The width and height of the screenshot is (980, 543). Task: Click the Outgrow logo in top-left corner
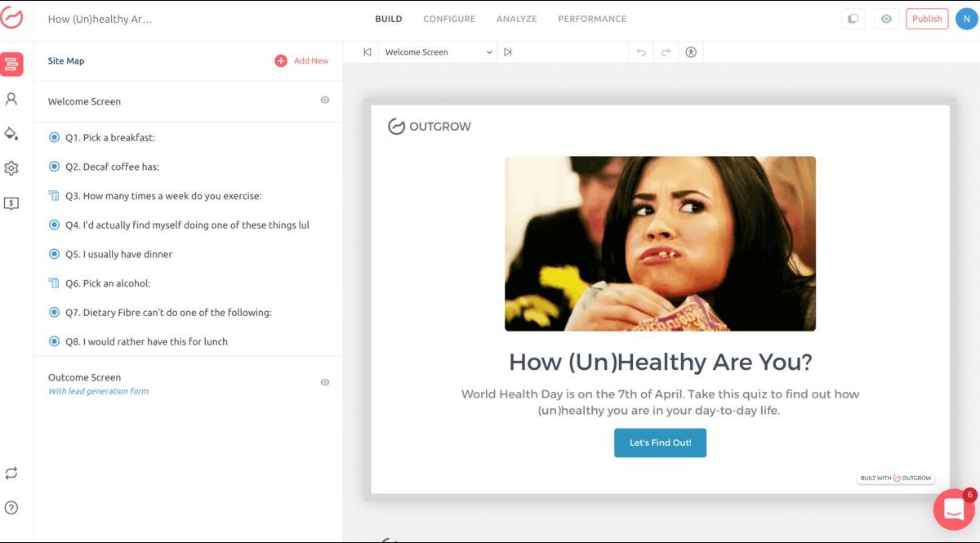[x=12, y=20]
